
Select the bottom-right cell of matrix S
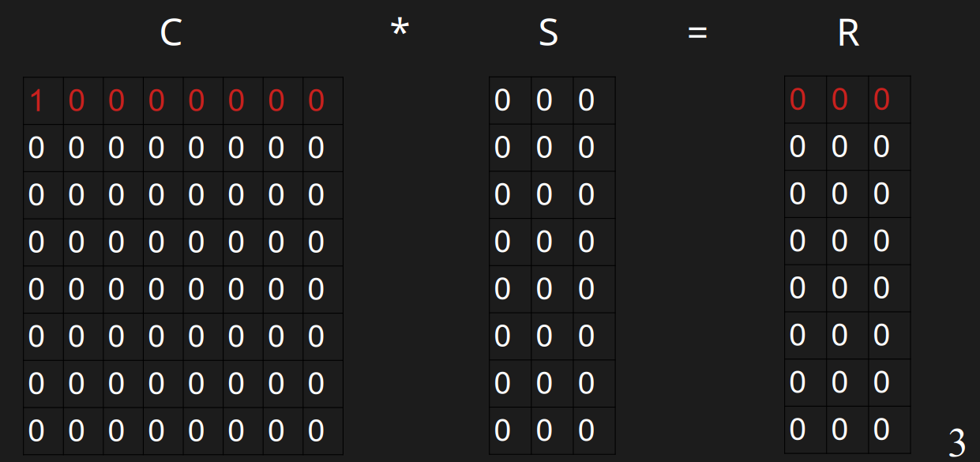pos(586,430)
